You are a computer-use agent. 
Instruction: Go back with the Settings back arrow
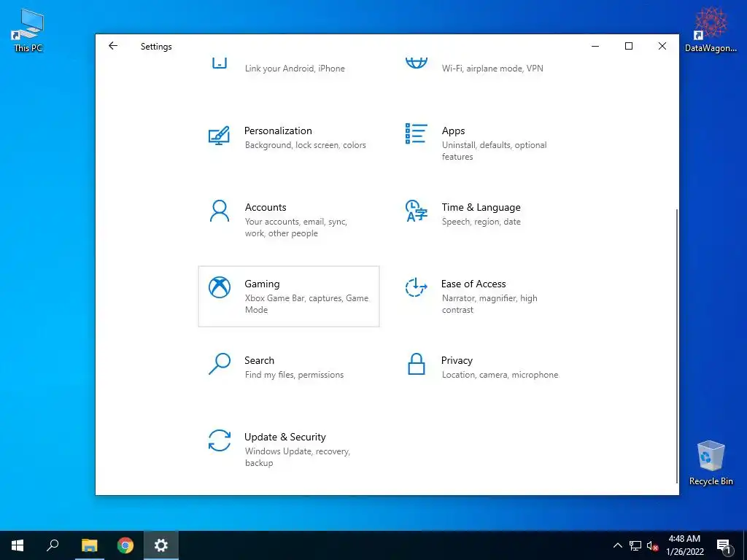[113, 46]
